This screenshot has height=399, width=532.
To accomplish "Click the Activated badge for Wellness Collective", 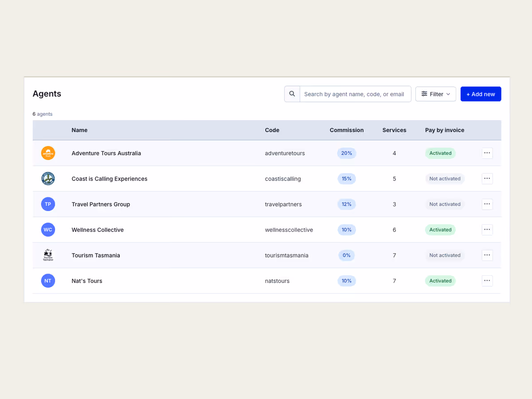I will [440, 230].
